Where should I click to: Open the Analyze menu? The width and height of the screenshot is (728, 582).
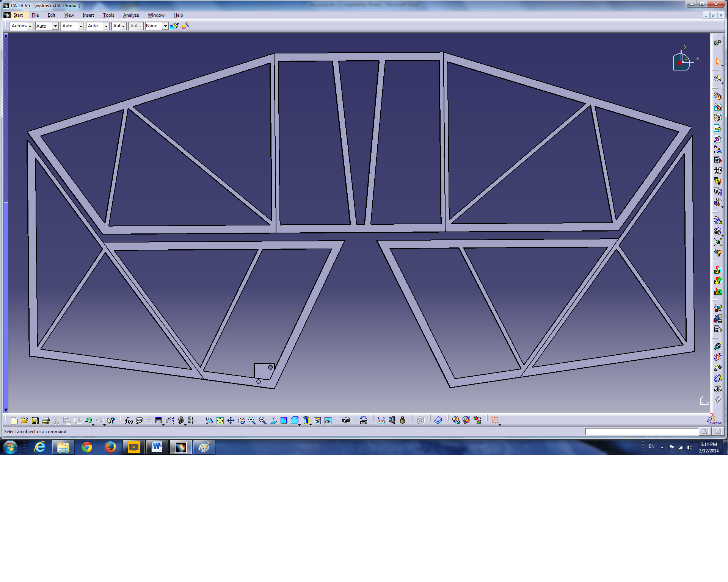(x=131, y=15)
